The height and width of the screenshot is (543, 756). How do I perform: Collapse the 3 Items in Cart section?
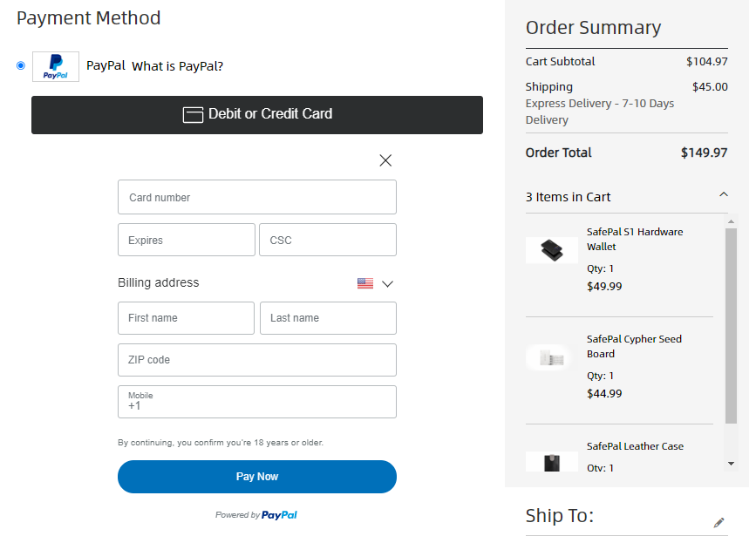(723, 195)
